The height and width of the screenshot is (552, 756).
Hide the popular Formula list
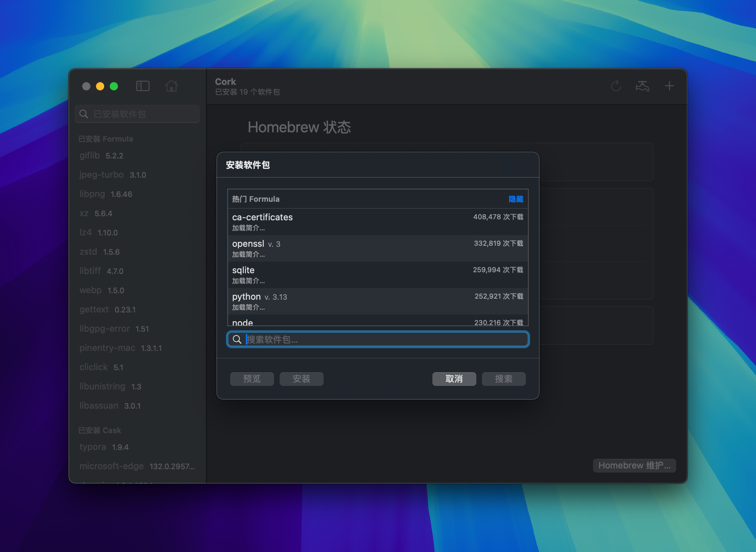point(516,199)
